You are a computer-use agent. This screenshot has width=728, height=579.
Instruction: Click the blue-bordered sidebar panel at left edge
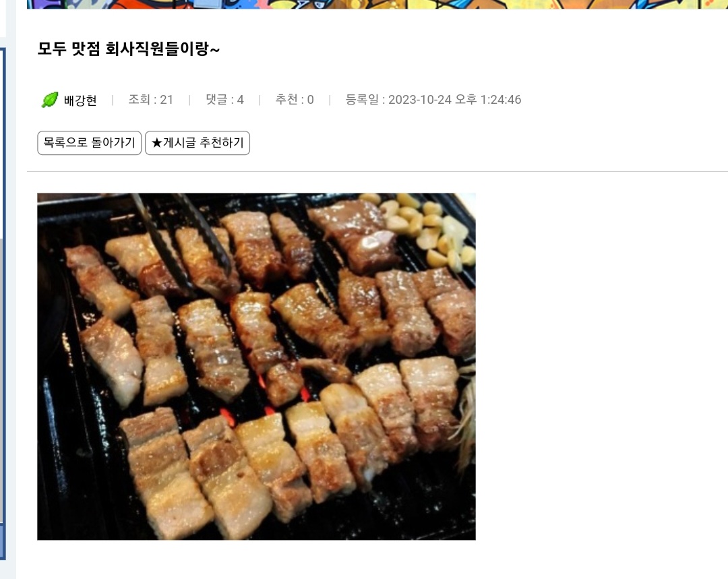click(3, 302)
